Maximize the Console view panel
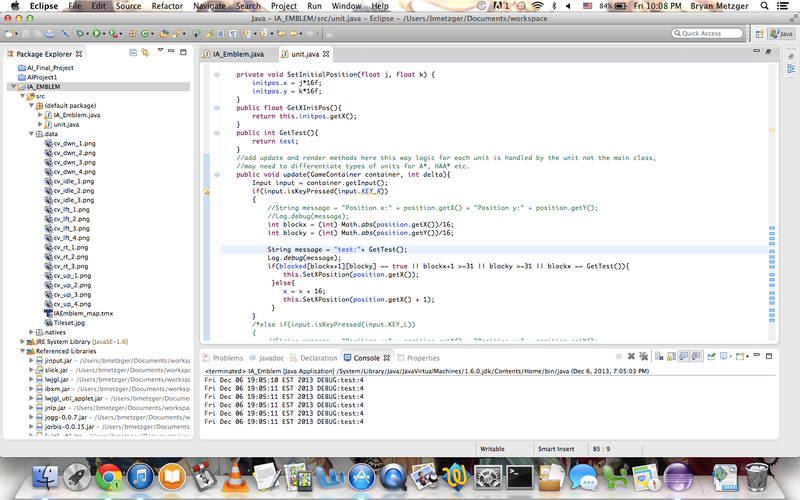The width and height of the screenshot is (800, 500). click(x=769, y=356)
